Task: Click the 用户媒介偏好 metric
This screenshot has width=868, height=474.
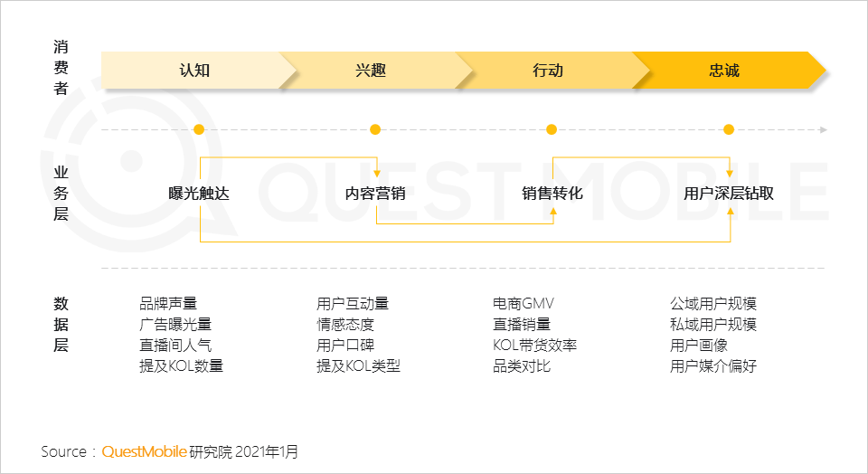Action: point(713,366)
